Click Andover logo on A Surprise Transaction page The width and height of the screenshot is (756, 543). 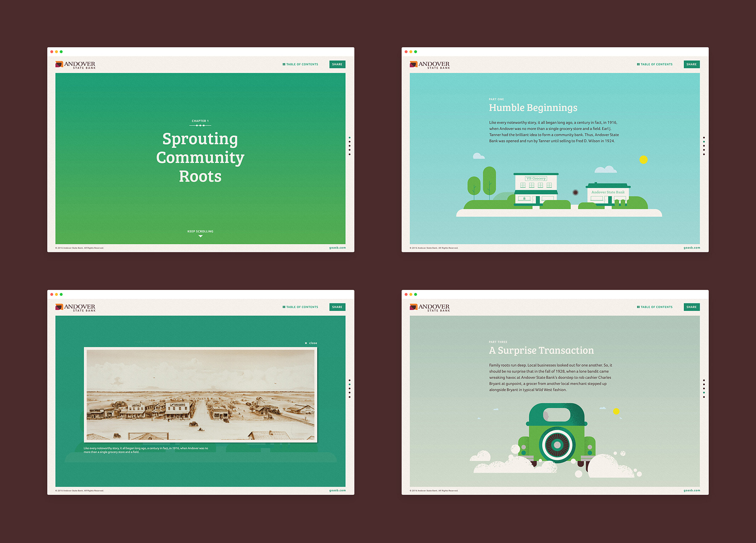430,307
